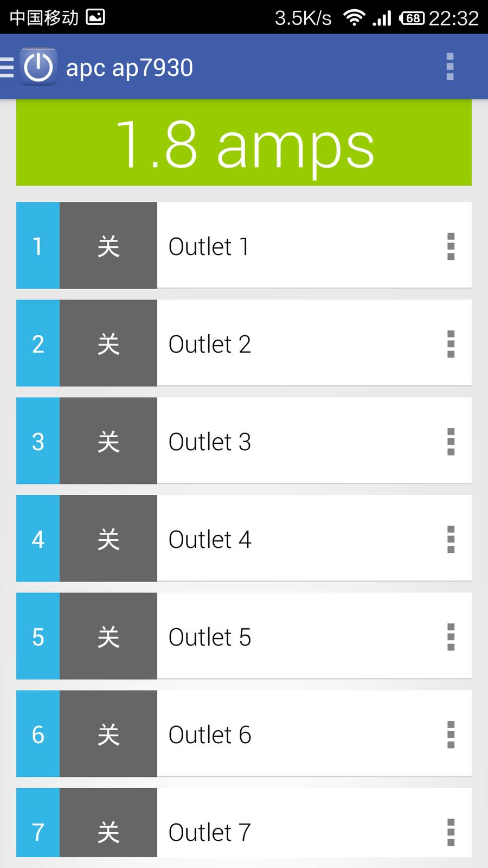
Task: Open Outlet 1 more options menu
Action: 451,246
